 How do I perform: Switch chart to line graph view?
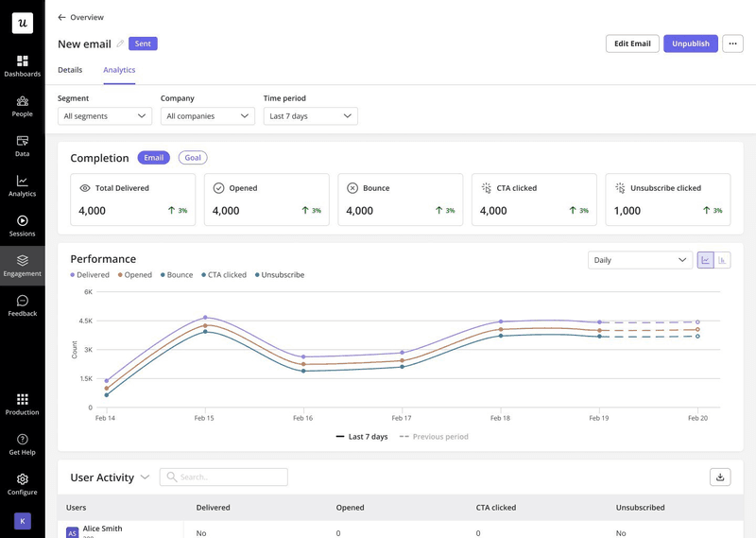tap(705, 260)
